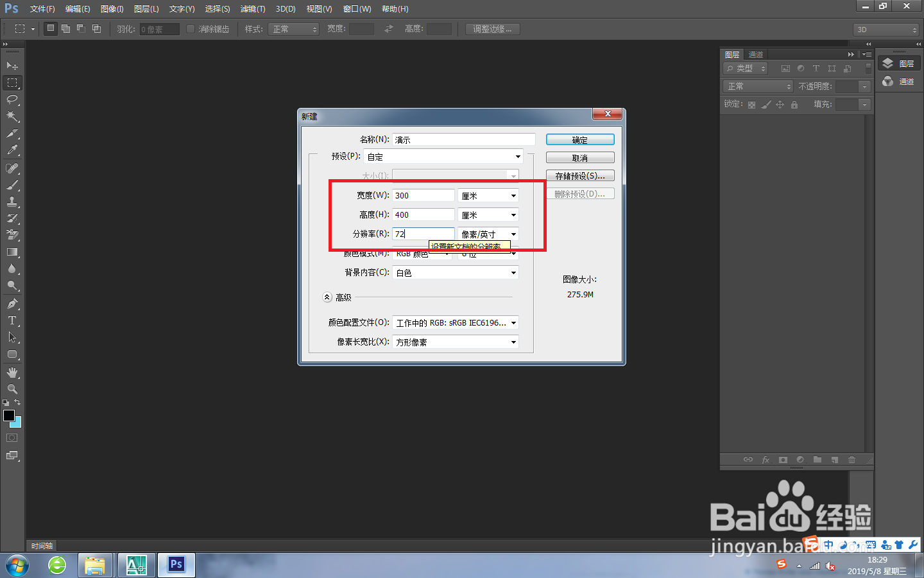Switch to the 通道 channels tab

pyautogui.click(x=755, y=54)
